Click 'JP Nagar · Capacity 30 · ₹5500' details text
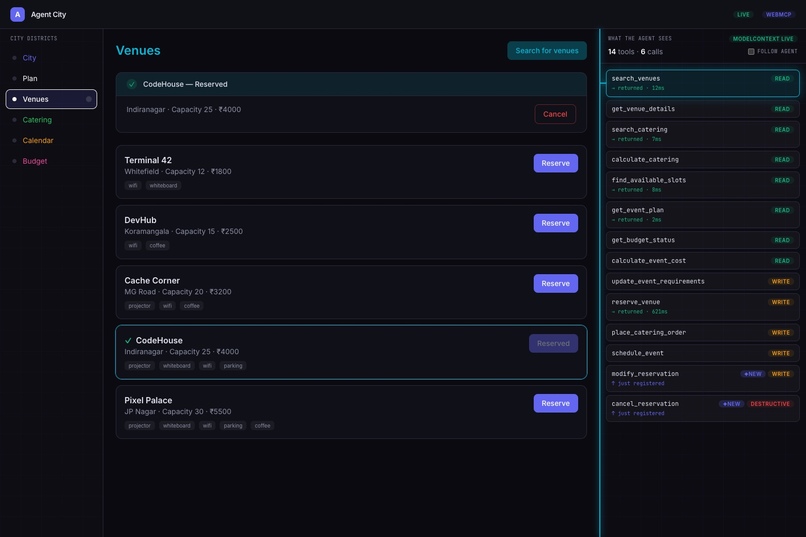Screen dimensions: 806x537 pos(178,412)
